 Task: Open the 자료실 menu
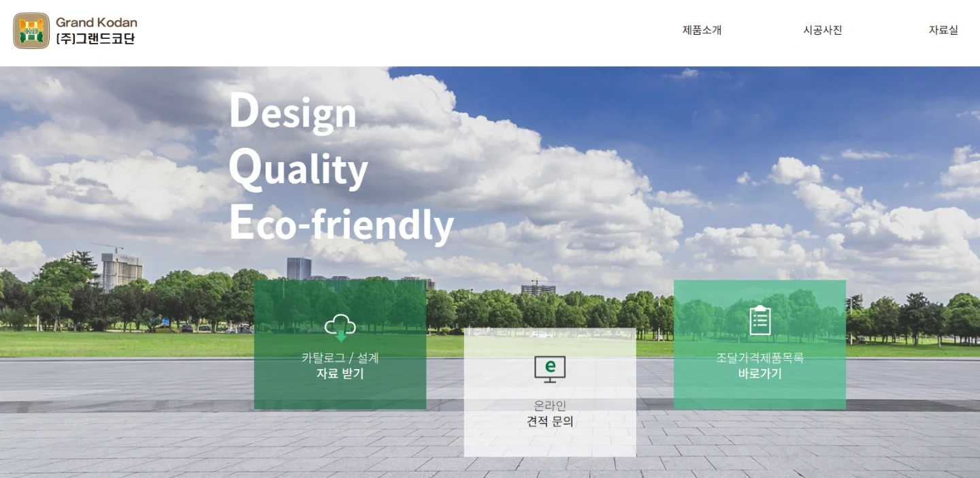pos(943,30)
